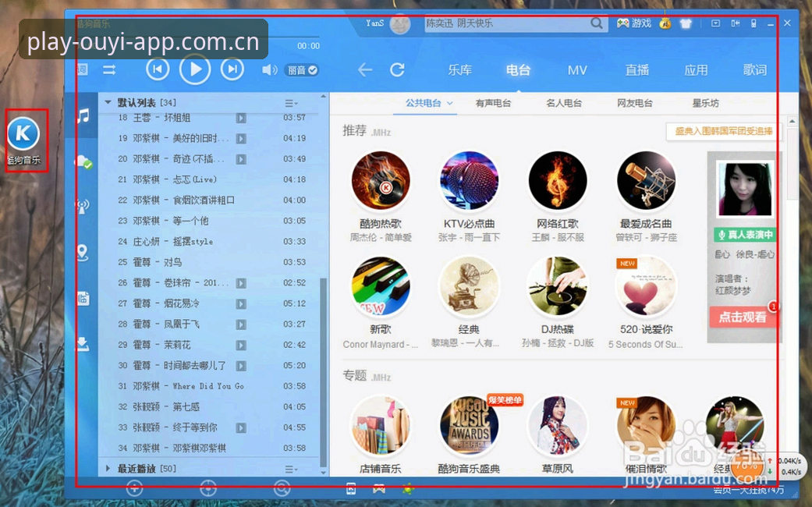This screenshot has height=507, width=812.
Task: Click the 真人表演中 live badge
Action: [x=745, y=235]
